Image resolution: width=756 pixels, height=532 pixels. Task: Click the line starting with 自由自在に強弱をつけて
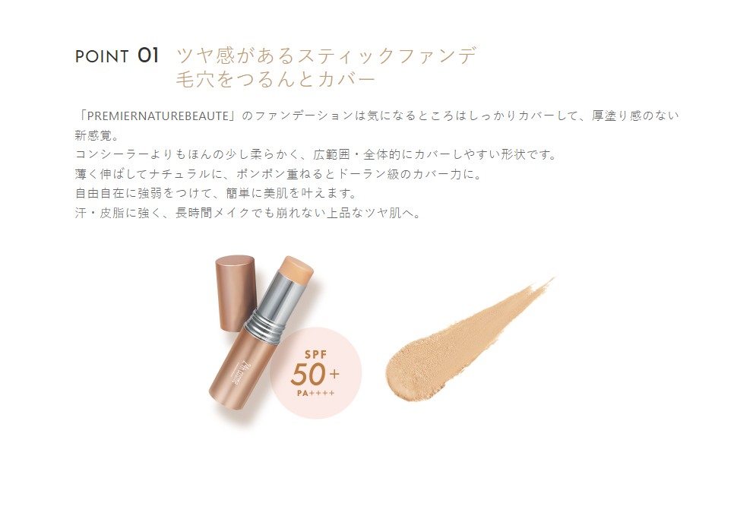click(216, 193)
